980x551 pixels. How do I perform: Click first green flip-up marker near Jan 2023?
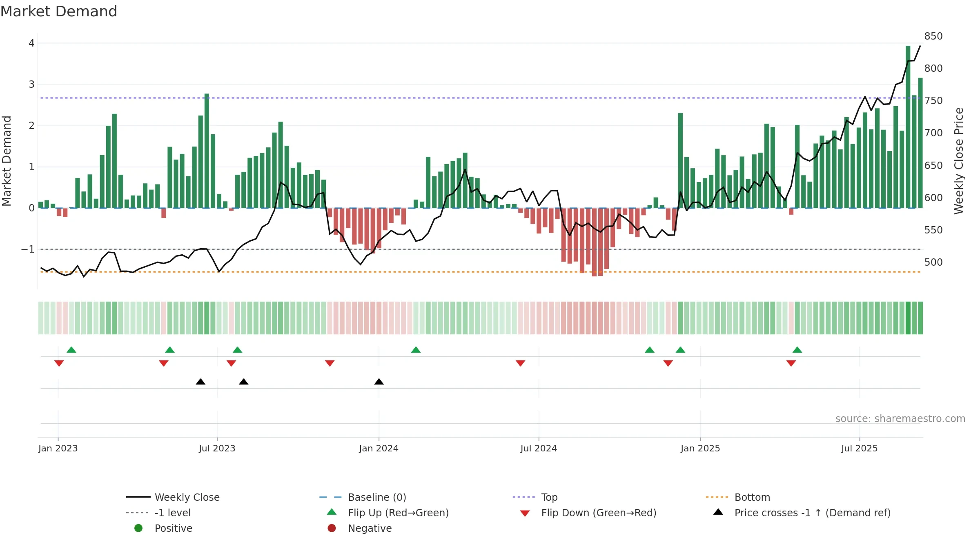[x=71, y=350]
